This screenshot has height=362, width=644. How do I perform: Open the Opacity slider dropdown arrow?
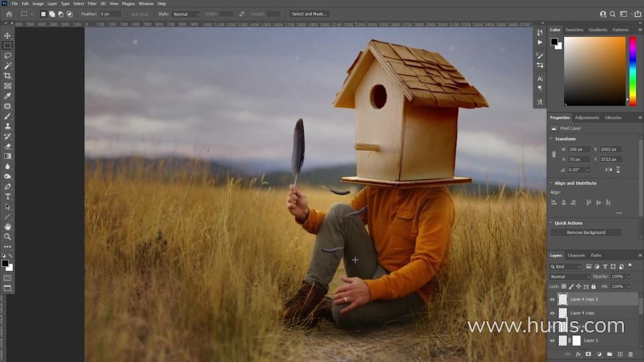click(x=629, y=277)
